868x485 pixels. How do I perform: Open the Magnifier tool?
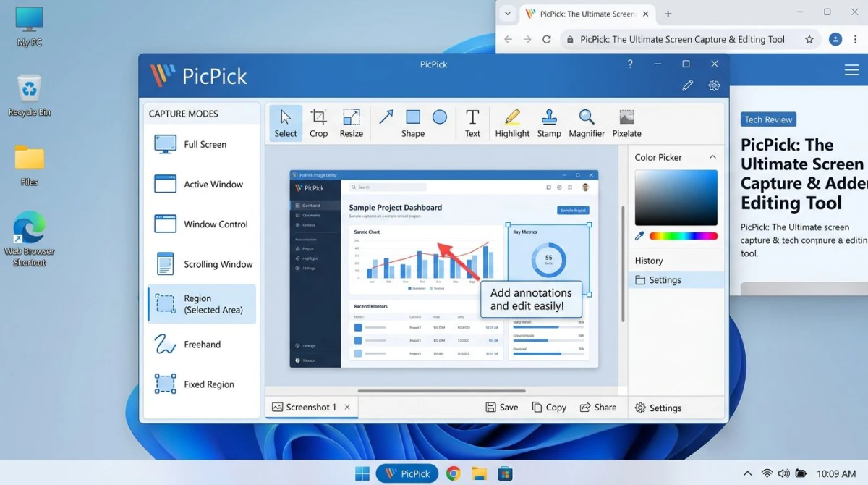[587, 123]
